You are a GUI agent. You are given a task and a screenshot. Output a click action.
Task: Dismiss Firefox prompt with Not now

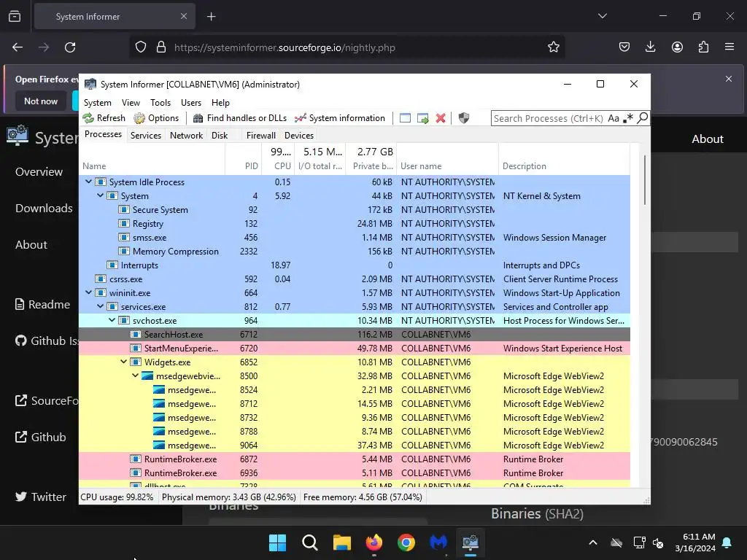(x=41, y=101)
